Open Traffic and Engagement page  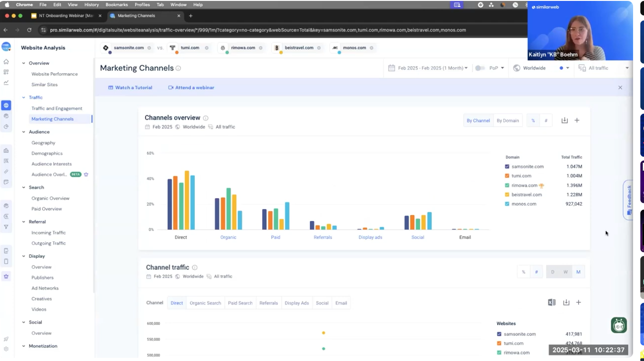[x=57, y=109]
